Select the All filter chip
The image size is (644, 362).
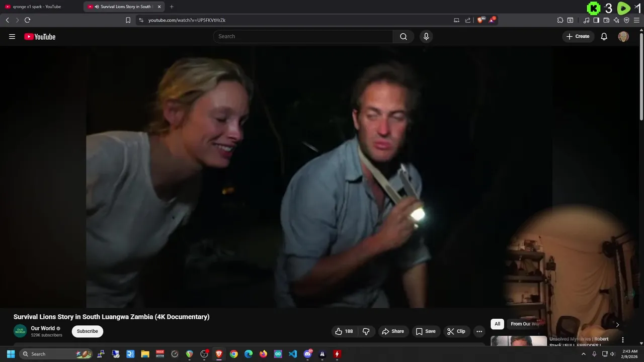tap(497, 324)
